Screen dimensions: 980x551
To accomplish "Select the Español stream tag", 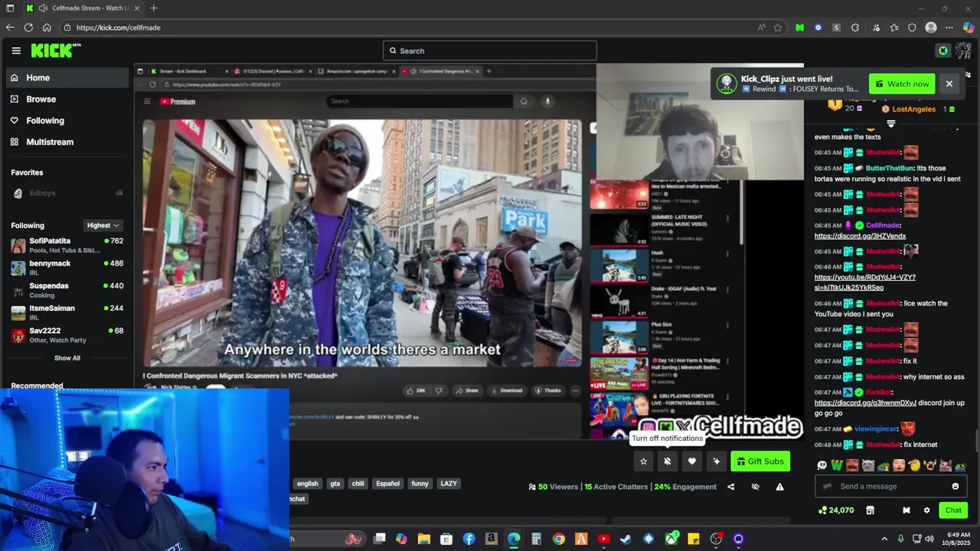I will [x=387, y=483].
